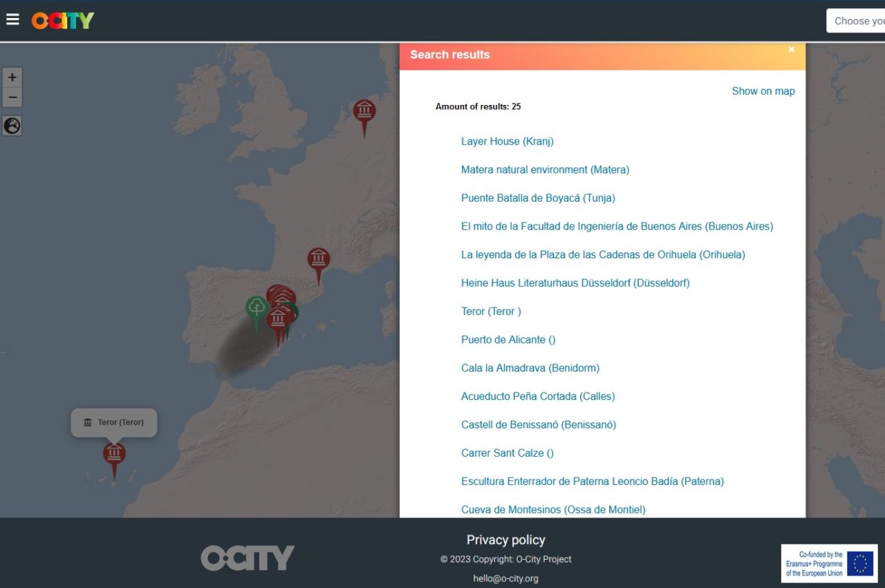This screenshot has height=588, width=885.
Task: Zoom out on the map
Action: 12,97
